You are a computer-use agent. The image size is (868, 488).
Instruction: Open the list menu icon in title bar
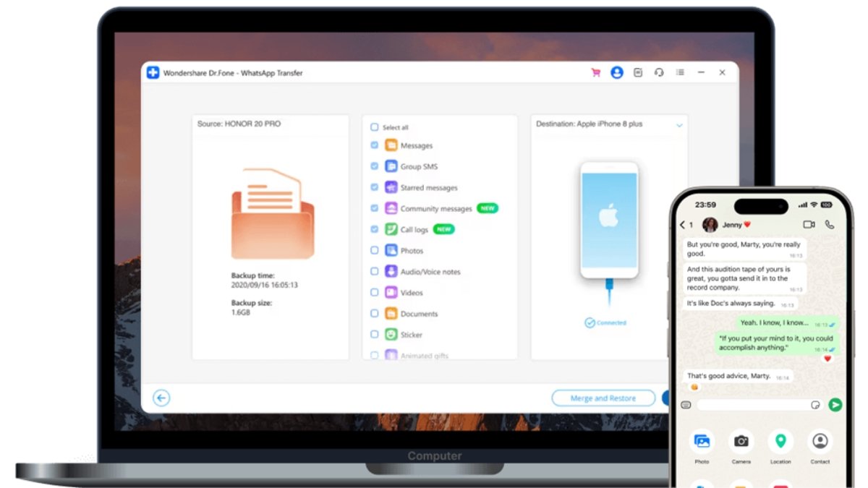pyautogui.click(x=680, y=73)
